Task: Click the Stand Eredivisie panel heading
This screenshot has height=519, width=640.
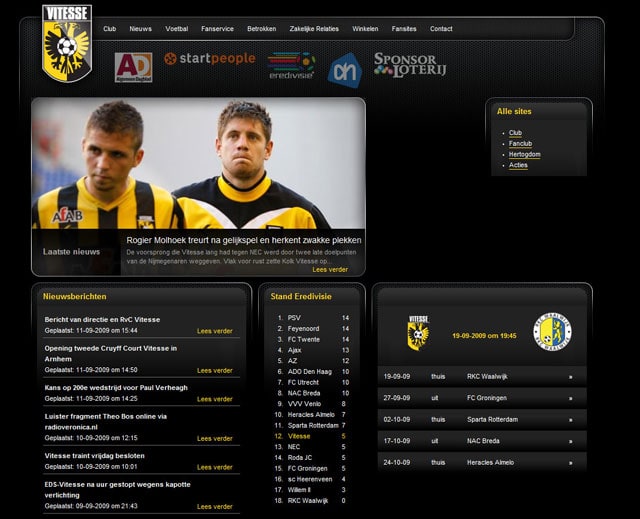Action: [301, 297]
